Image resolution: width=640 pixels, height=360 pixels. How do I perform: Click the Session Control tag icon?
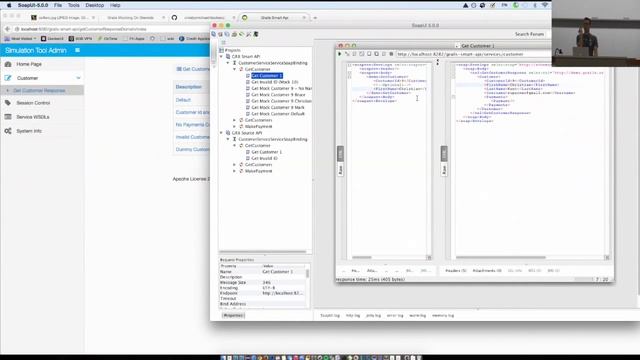point(8,103)
